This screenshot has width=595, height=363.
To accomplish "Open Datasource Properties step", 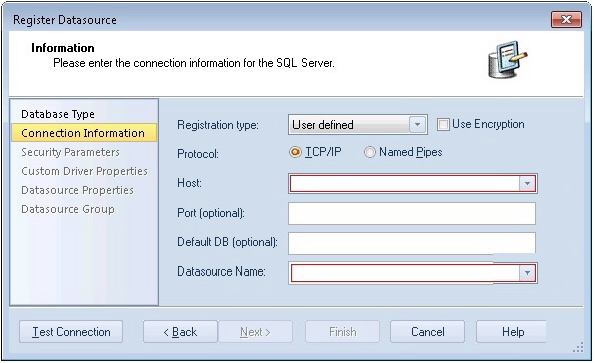I will [77, 190].
